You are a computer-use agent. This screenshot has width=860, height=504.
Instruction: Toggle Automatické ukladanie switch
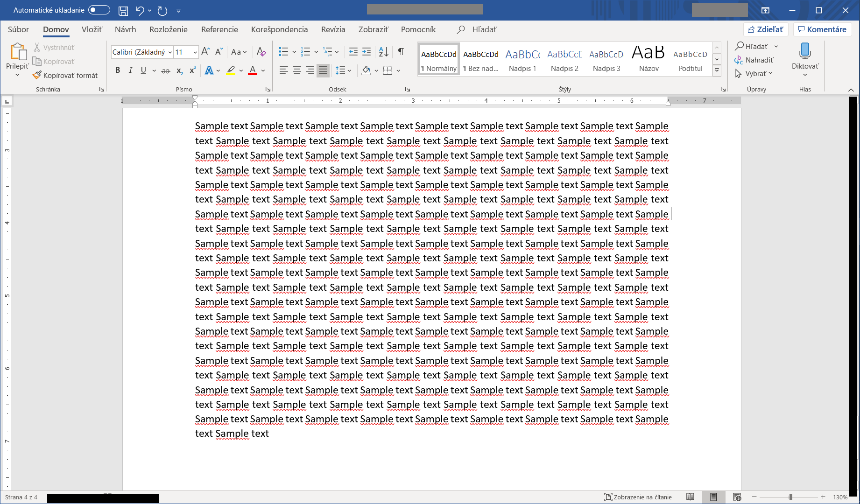click(x=99, y=10)
